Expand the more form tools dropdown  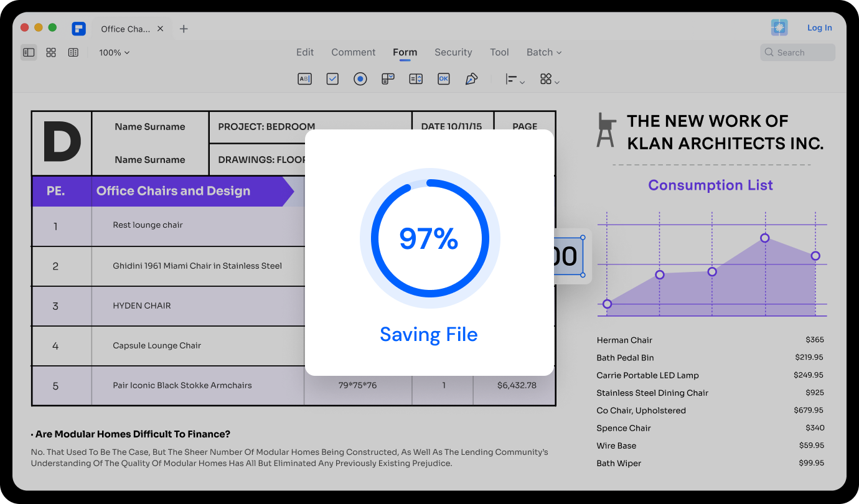pos(549,80)
